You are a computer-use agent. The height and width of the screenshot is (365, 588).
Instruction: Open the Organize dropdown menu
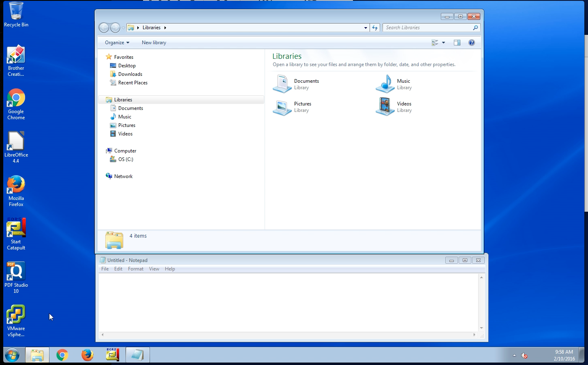[117, 43]
